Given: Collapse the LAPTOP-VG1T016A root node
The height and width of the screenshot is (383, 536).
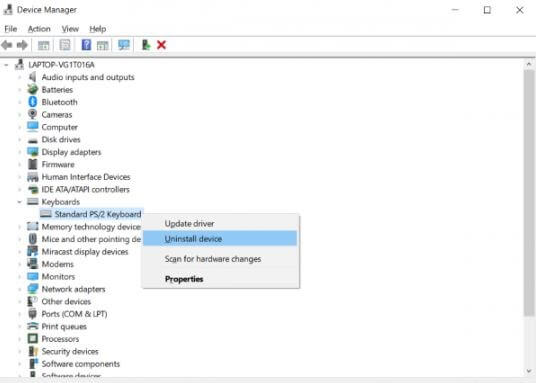Looking at the screenshot, I should [6, 65].
